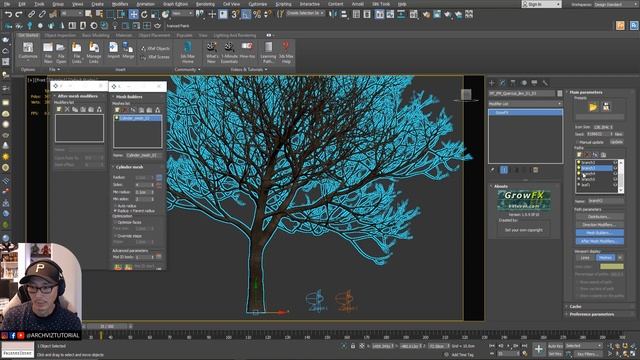Expand the Preference parameters rollout
Image resolution: width=640 pixels, height=360 pixels.
591,314
